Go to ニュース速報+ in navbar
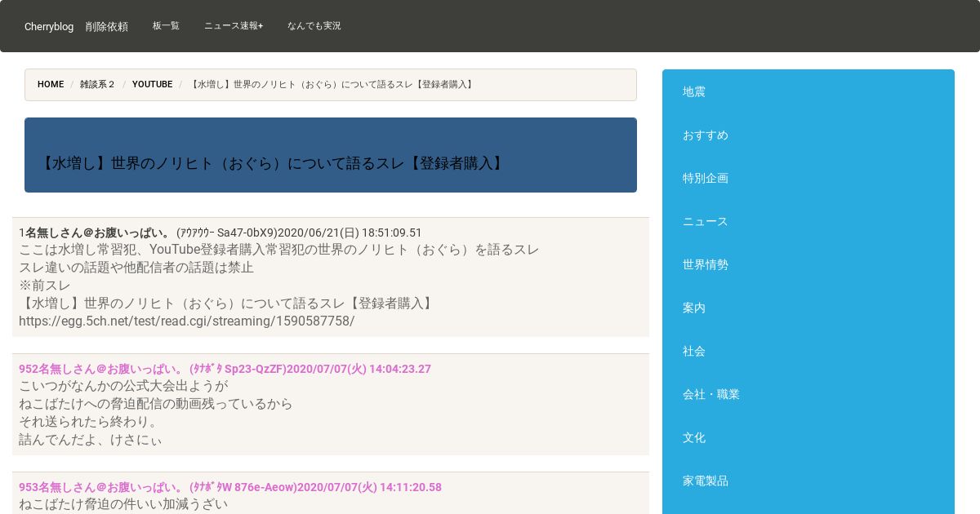 click(x=234, y=26)
